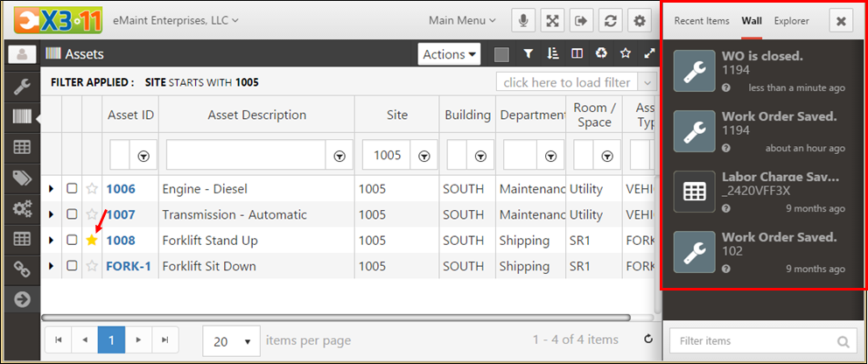This screenshot has height=364, width=868.
Task: Go to the first page of results
Action: click(x=58, y=339)
